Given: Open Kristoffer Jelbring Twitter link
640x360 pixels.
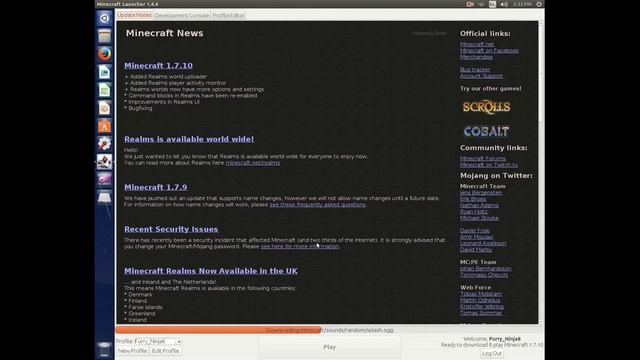Looking at the screenshot, I should 482,307.
